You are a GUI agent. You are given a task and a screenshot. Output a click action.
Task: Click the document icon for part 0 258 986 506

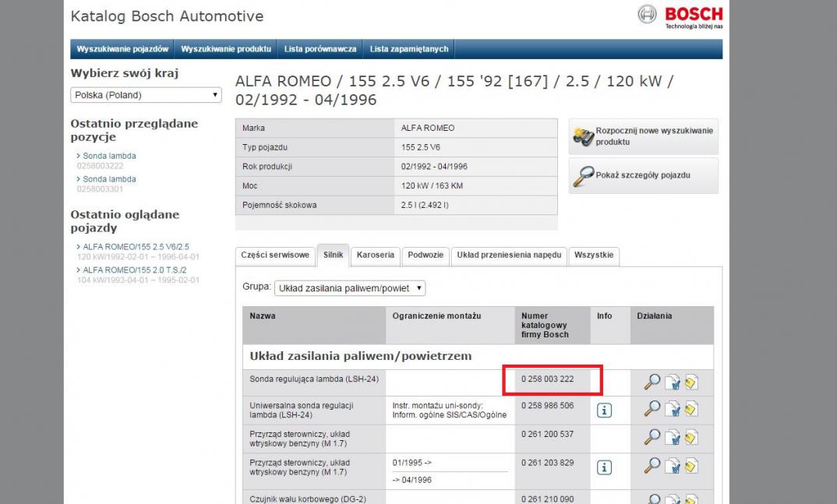(672, 409)
